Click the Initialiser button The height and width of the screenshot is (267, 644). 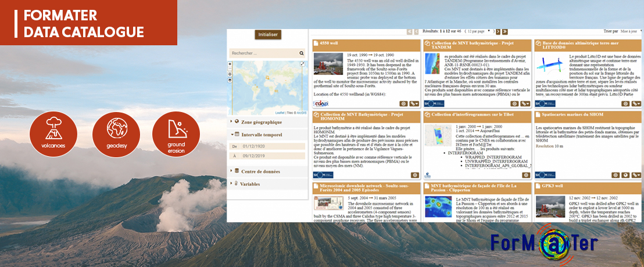point(268,34)
